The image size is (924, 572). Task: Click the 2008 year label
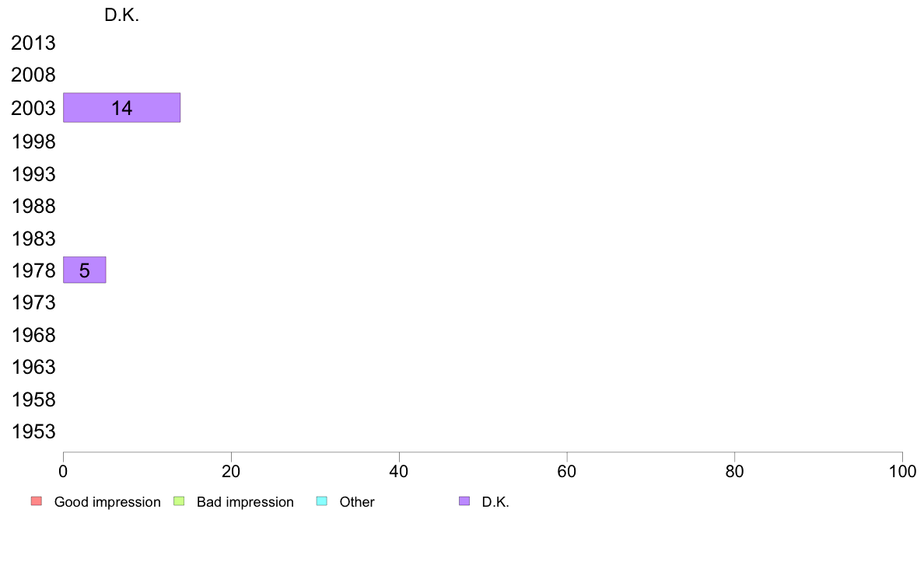click(33, 75)
